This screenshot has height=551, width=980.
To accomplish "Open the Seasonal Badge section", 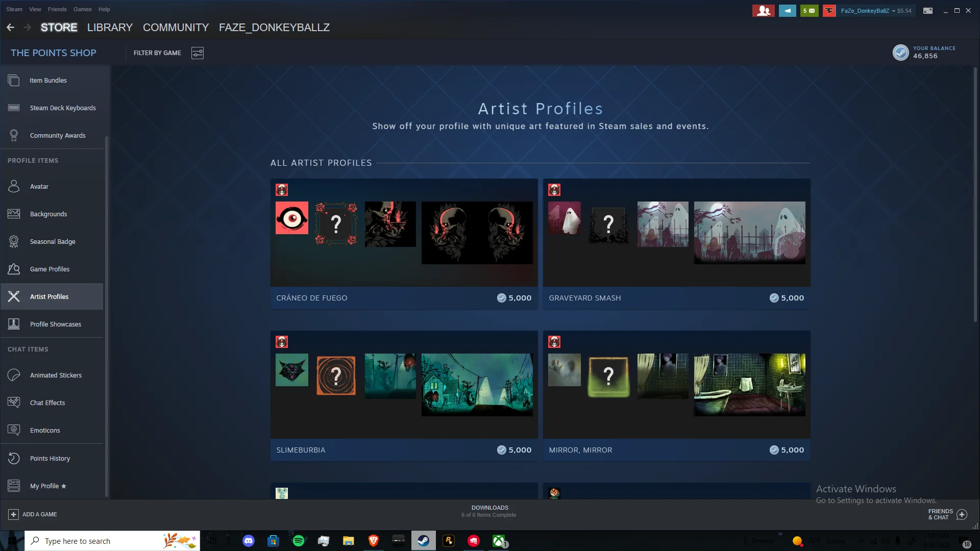I will pyautogui.click(x=52, y=241).
